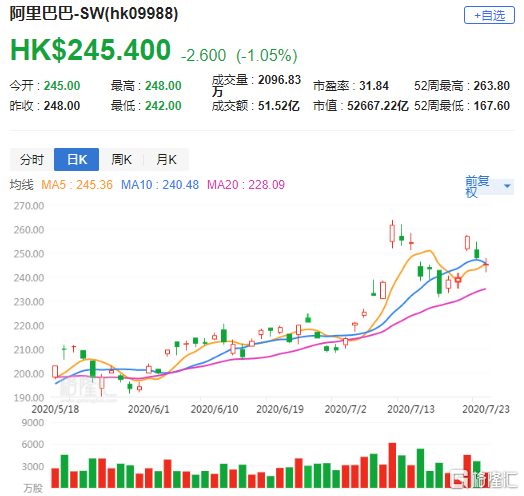Click the 市值 value 52667.22亿
The image size is (524, 496).
(x=378, y=106)
